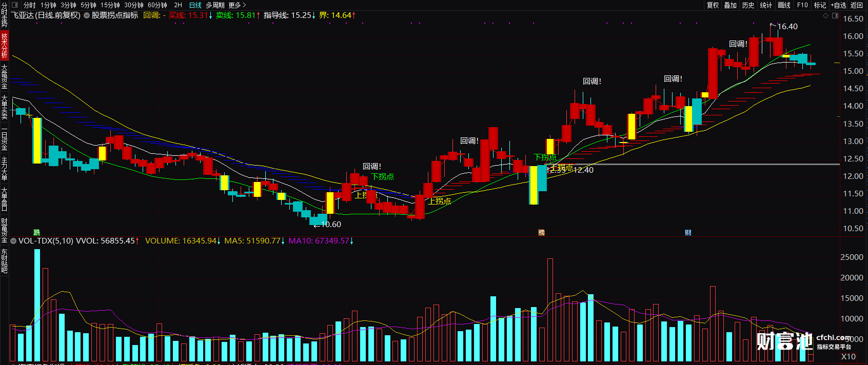Click the 叠加 overlay button
This screenshot has width=868, height=365.
click(x=730, y=5)
